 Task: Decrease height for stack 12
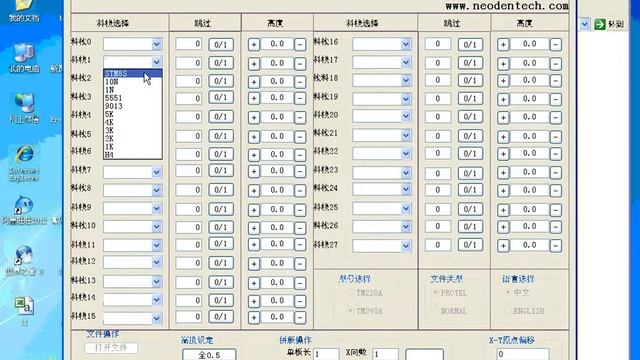(x=300, y=264)
